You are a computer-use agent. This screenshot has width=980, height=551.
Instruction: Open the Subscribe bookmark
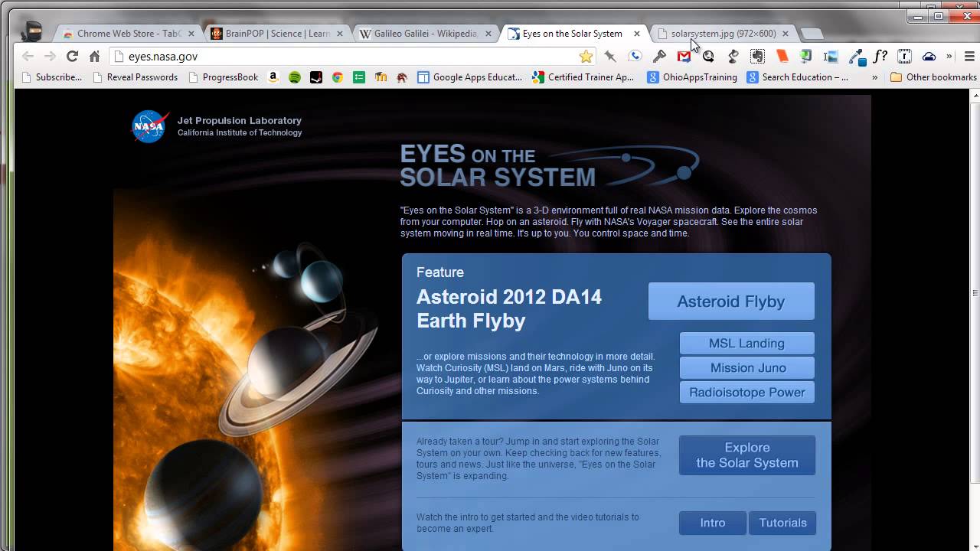[x=52, y=77]
